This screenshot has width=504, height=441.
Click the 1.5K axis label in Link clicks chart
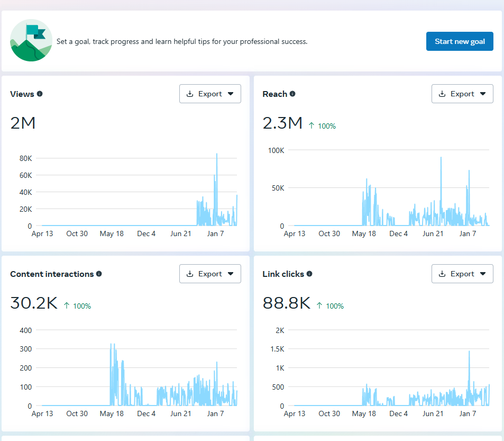point(278,349)
